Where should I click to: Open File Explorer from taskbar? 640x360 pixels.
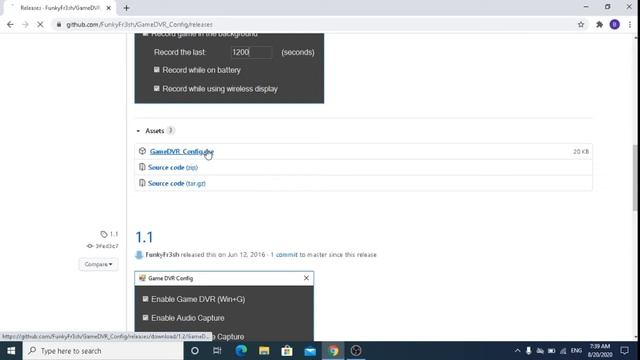(x=264, y=351)
